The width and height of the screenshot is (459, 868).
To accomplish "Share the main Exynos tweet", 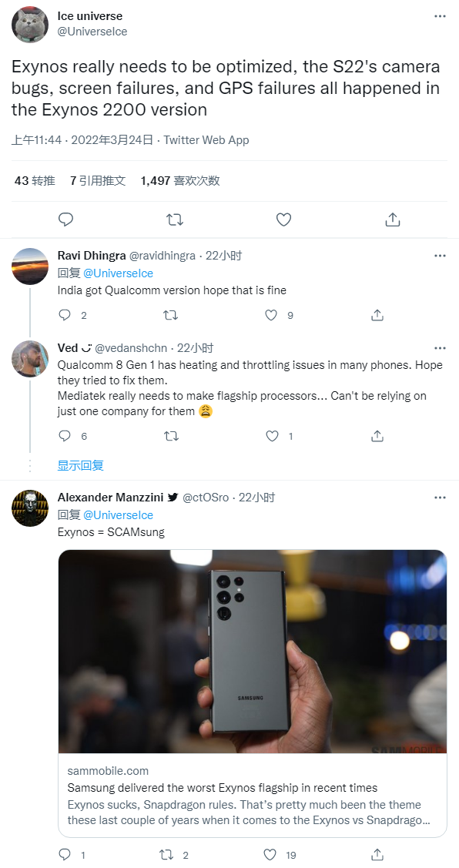I will click(x=393, y=220).
